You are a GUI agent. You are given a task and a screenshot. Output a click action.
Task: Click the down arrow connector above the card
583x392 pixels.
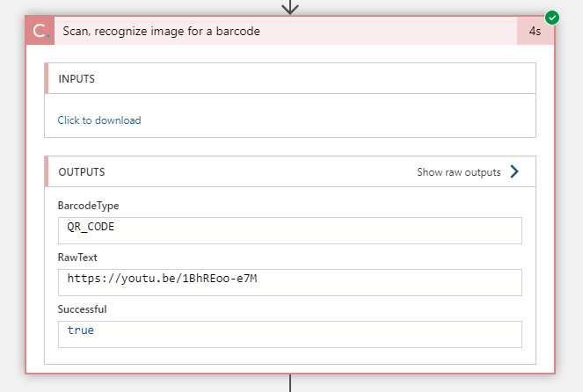290,7
